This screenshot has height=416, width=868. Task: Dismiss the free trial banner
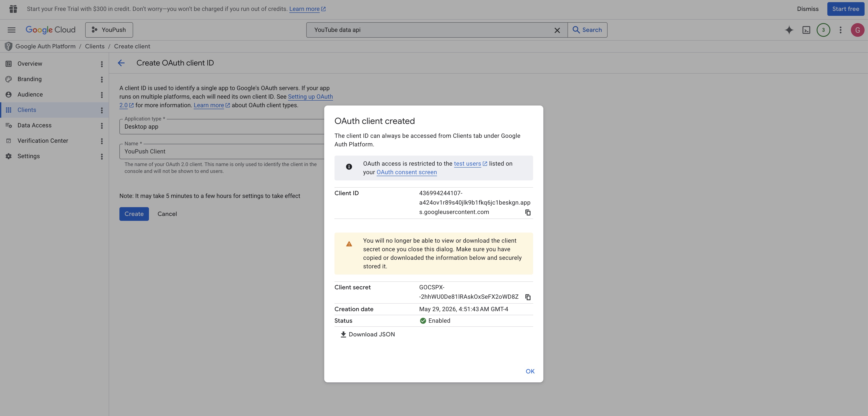point(807,9)
